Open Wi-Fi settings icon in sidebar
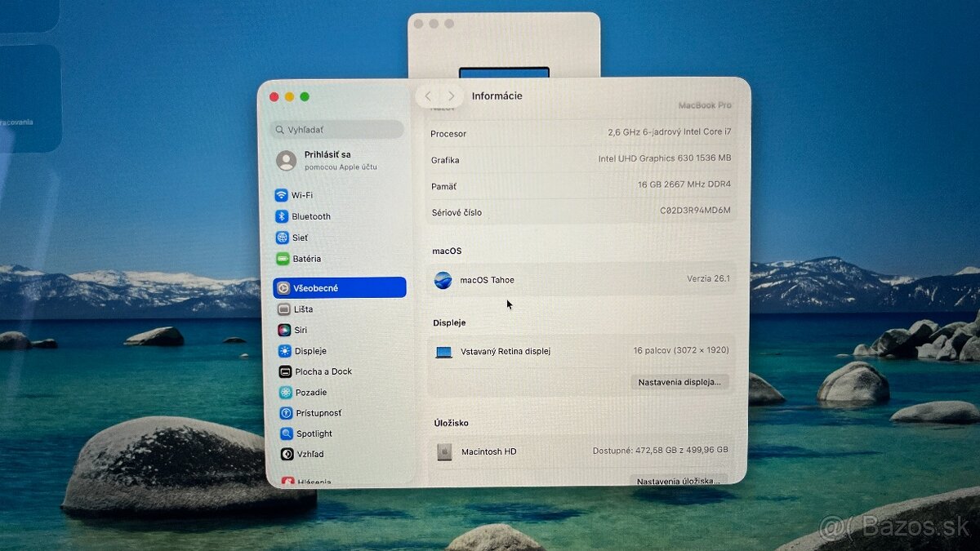980x551 pixels. click(282, 195)
